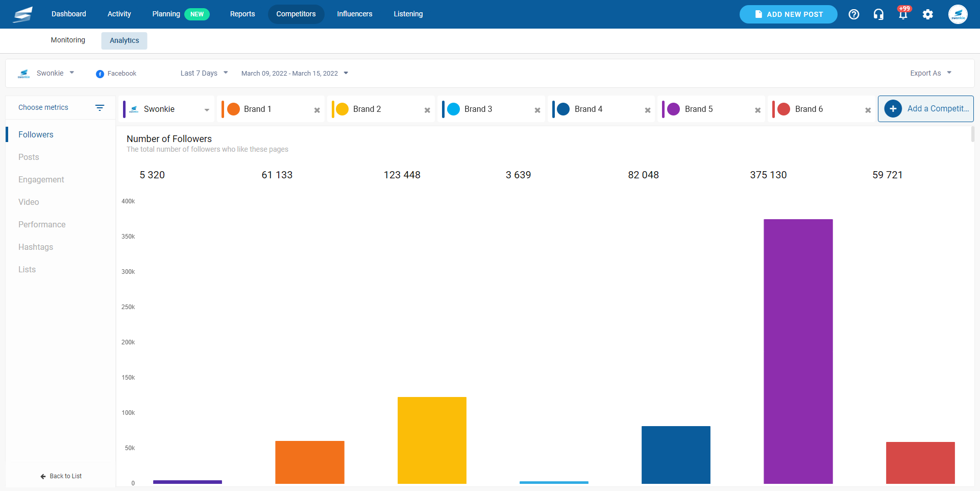Click Brand 2 yellow circle icon
This screenshot has height=491, width=980.
(342, 109)
